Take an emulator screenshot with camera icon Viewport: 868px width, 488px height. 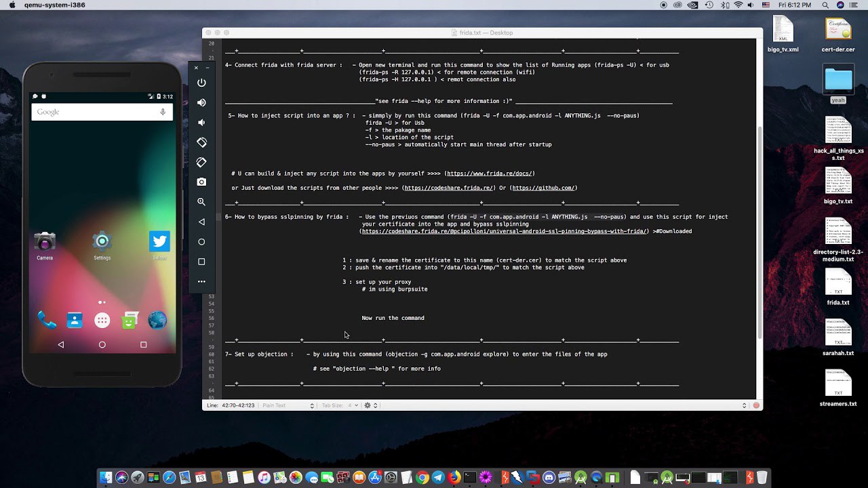pyautogui.click(x=201, y=182)
